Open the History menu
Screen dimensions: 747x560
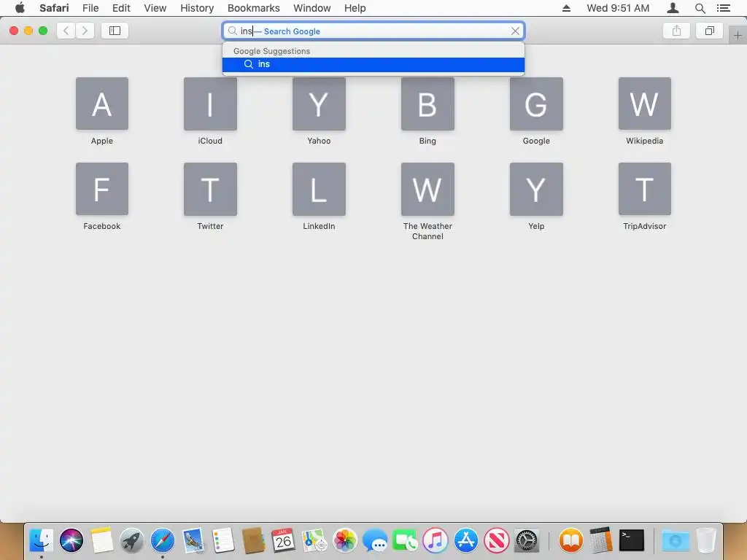pos(197,8)
